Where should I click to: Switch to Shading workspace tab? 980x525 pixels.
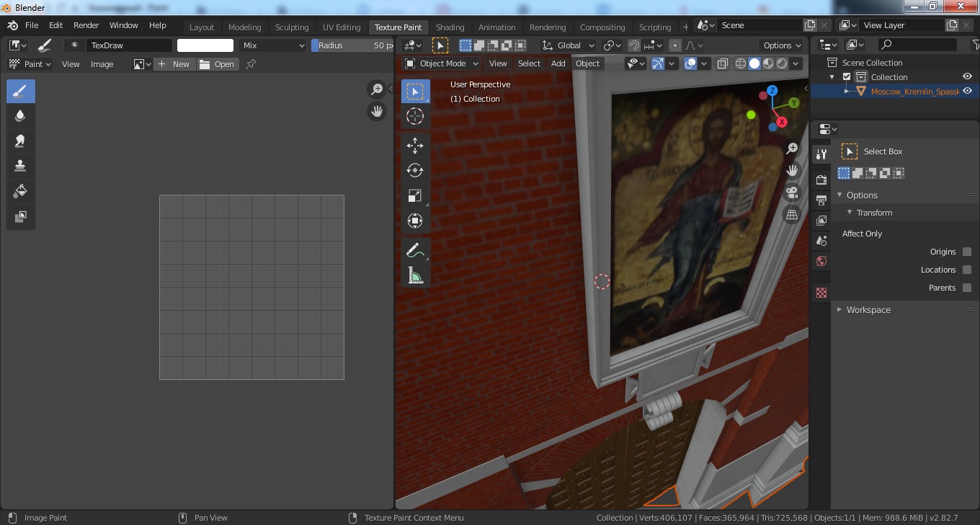coord(450,27)
